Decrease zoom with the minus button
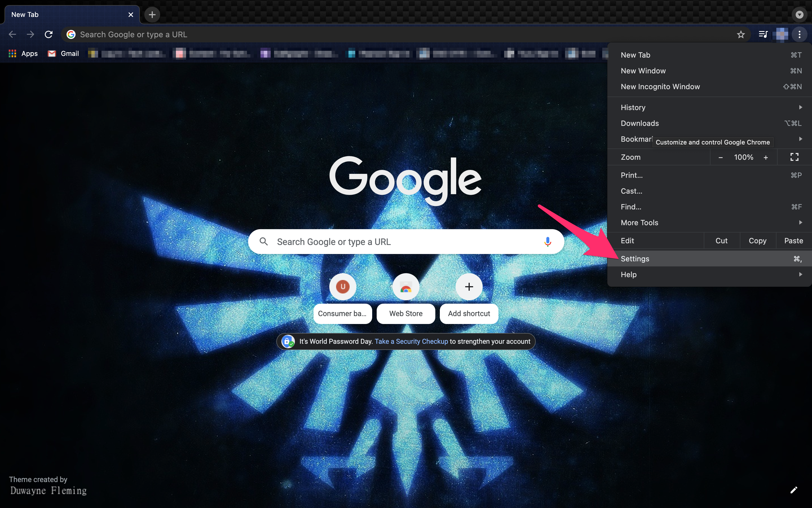 click(720, 157)
